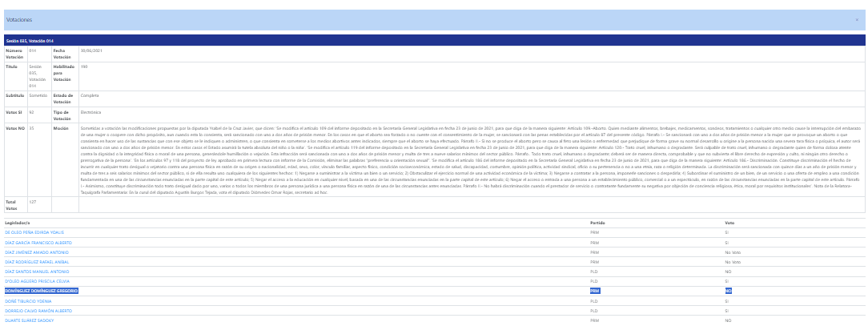
Task: Click the Partido column header
Action: click(597, 223)
